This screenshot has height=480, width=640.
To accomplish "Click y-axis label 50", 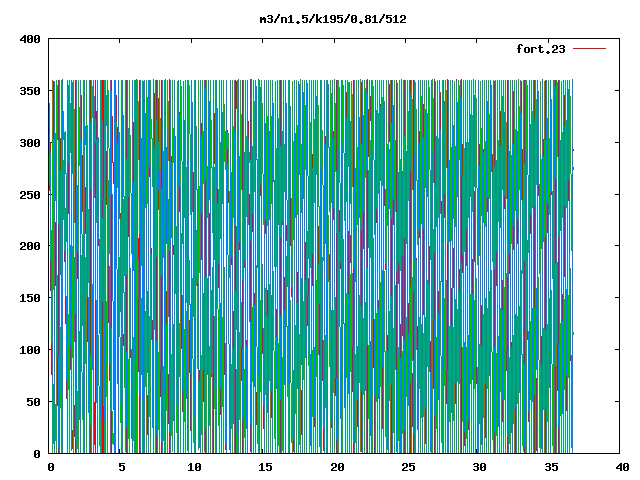I will [33, 402].
